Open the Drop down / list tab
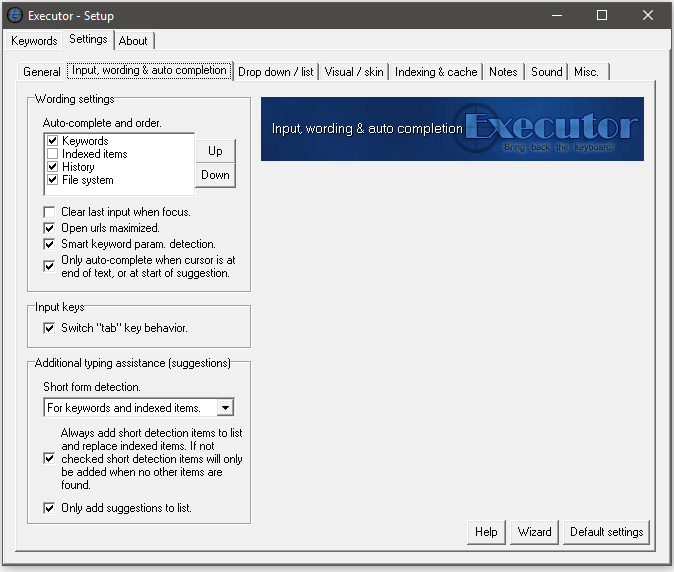 point(276,72)
